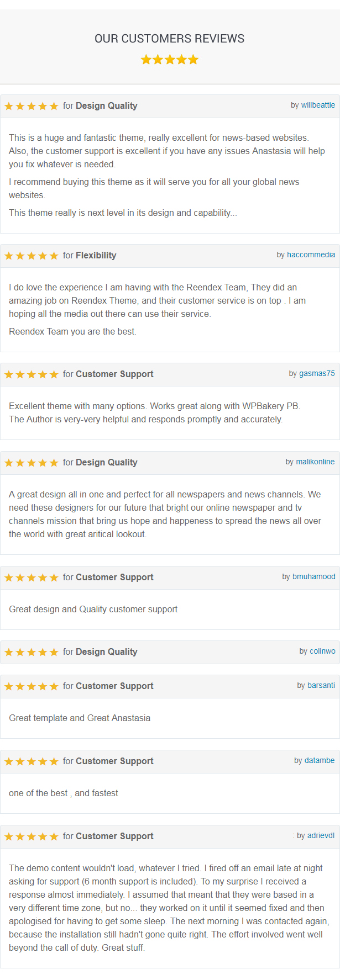This screenshot has width=340, height=980.
Task: Click the Our Customers Reviews heading
Action: pyautogui.click(x=169, y=39)
